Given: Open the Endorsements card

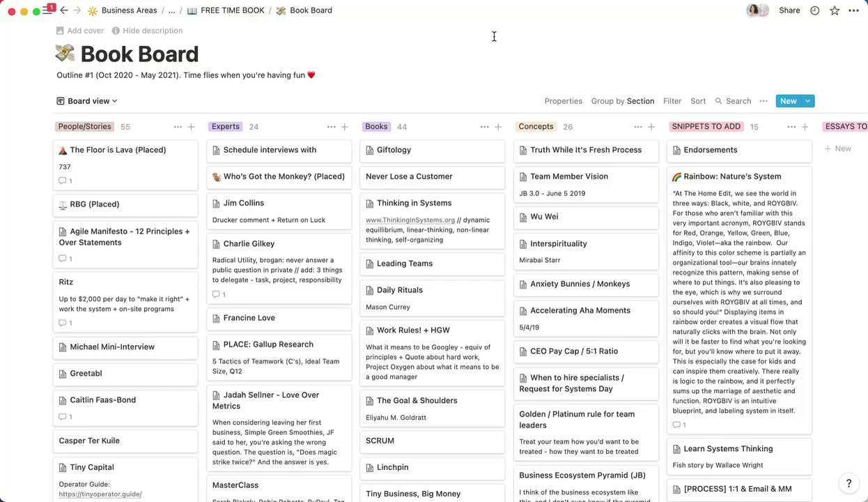Looking at the screenshot, I should tap(739, 150).
